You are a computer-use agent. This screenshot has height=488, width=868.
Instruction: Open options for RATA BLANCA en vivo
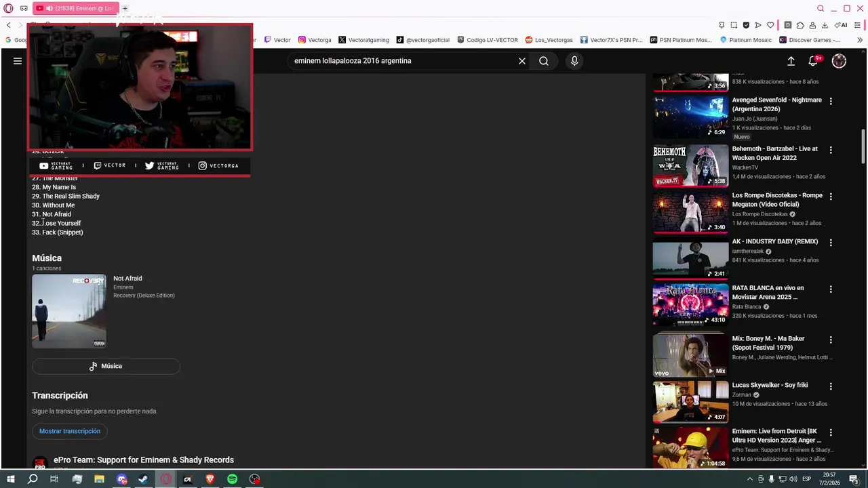pyautogui.click(x=831, y=289)
